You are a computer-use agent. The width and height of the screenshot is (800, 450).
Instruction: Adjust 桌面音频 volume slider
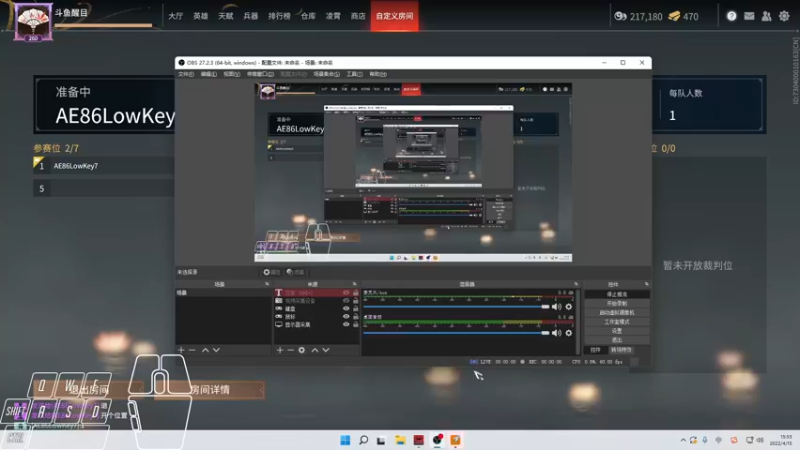click(456, 333)
